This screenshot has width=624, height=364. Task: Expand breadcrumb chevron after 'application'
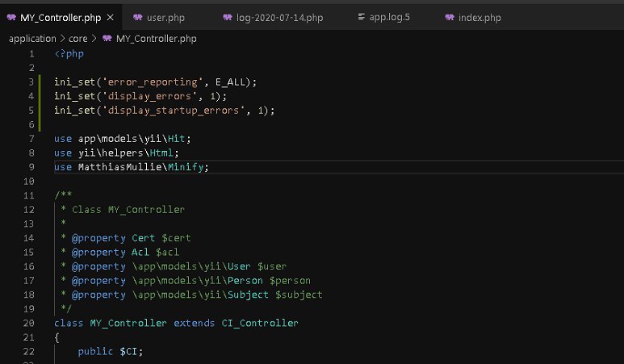pyautogui.click(x=62, y=39)
